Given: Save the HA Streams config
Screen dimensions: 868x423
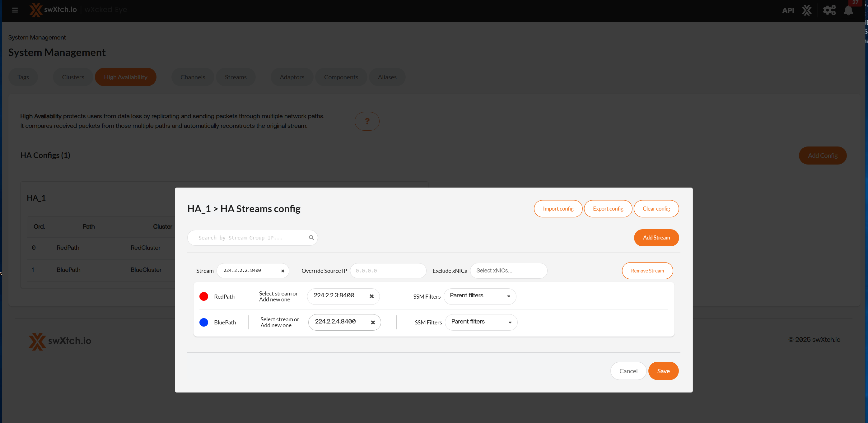Looking at the screenshot, I should click(663, 371).
